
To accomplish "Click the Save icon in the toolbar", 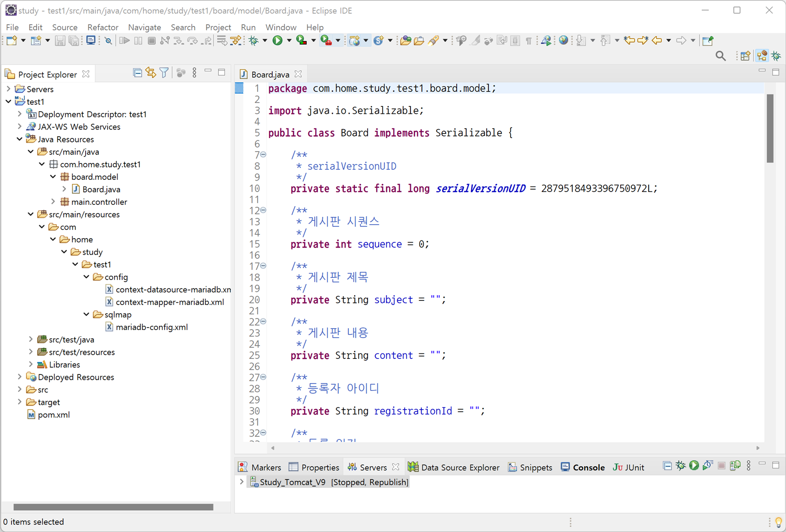I will pyautogui.click(x=60, y=41).
